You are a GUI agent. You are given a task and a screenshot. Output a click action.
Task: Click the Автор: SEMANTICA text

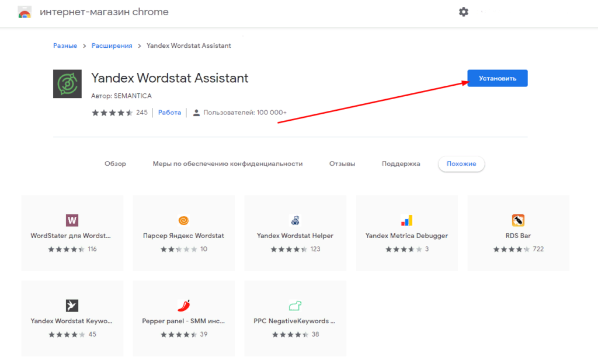coord(121,96)
